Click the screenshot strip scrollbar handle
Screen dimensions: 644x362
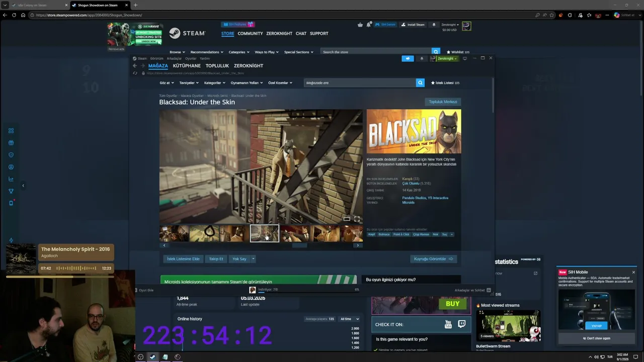coord(299,245)
